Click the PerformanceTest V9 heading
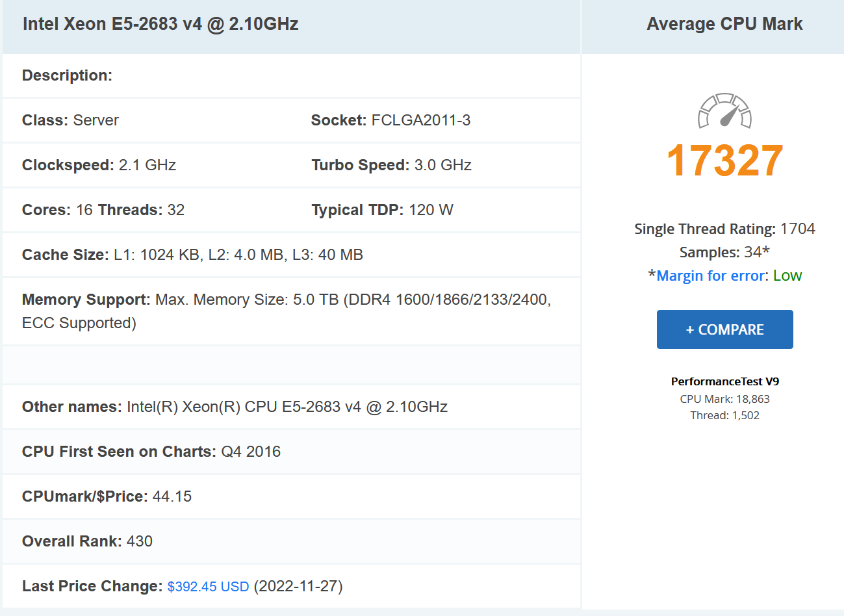The image size is (844, 616). [x=724, y=381]
